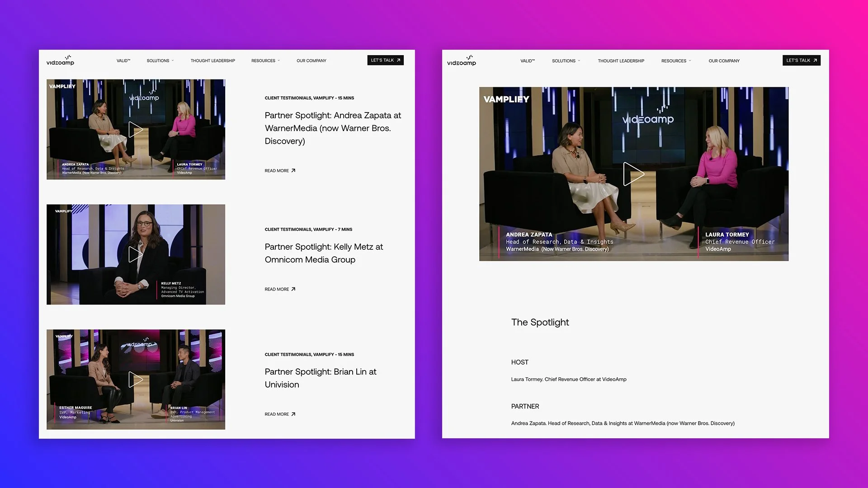868x488 pixels.
Task: Play the large Vamplify video on right
Action: [633, 174]
